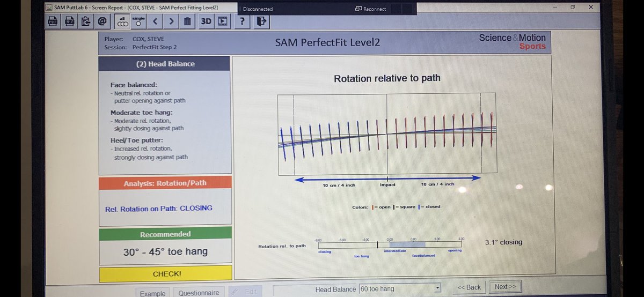Viewport: 644px width, 297px height.
Task: Open Head Balance dropdown 60 toe hang
Action: [x=400, y=288]
